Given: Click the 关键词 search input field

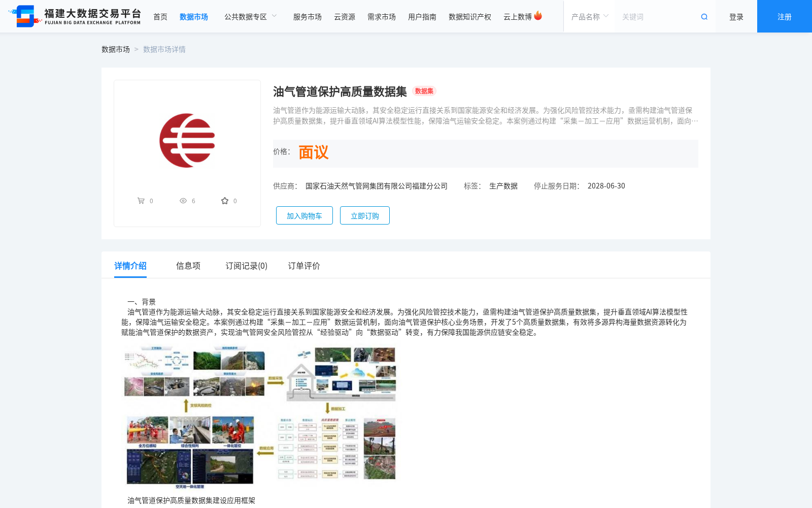Looking at the screenshot, I should pyautogui.click(x=657, y=17).
